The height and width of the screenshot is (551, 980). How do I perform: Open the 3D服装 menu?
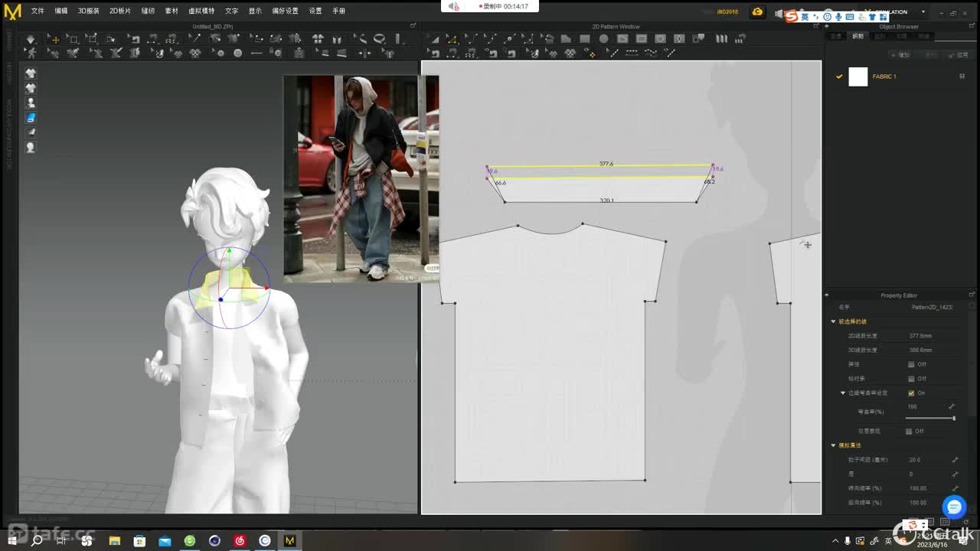click(88, 11)
